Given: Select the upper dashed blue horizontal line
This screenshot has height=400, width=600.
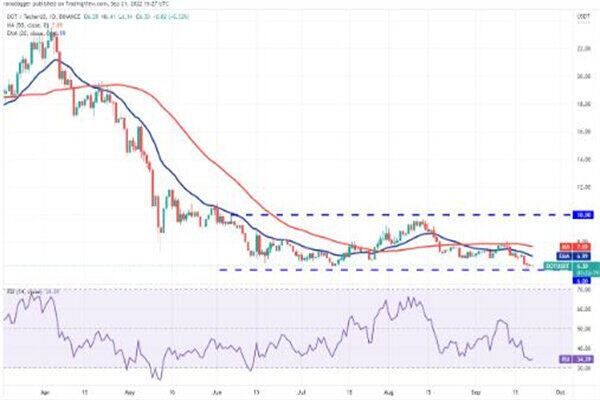Looking at the screenshot, I should [x=300, y=214].
